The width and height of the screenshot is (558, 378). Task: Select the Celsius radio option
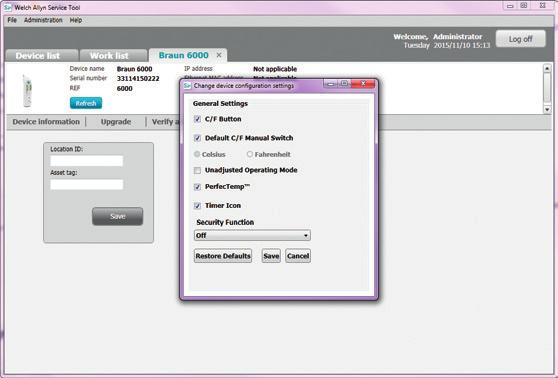click(197, 154)
